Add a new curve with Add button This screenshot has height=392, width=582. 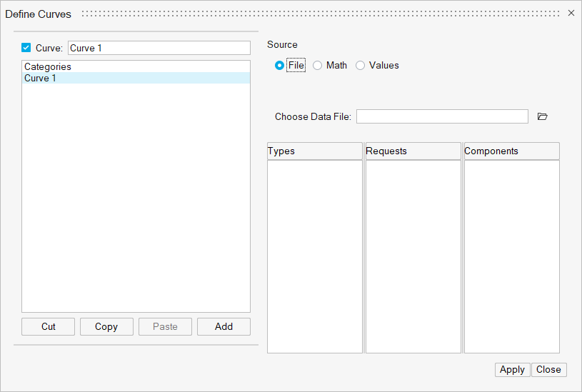[224, 326]
